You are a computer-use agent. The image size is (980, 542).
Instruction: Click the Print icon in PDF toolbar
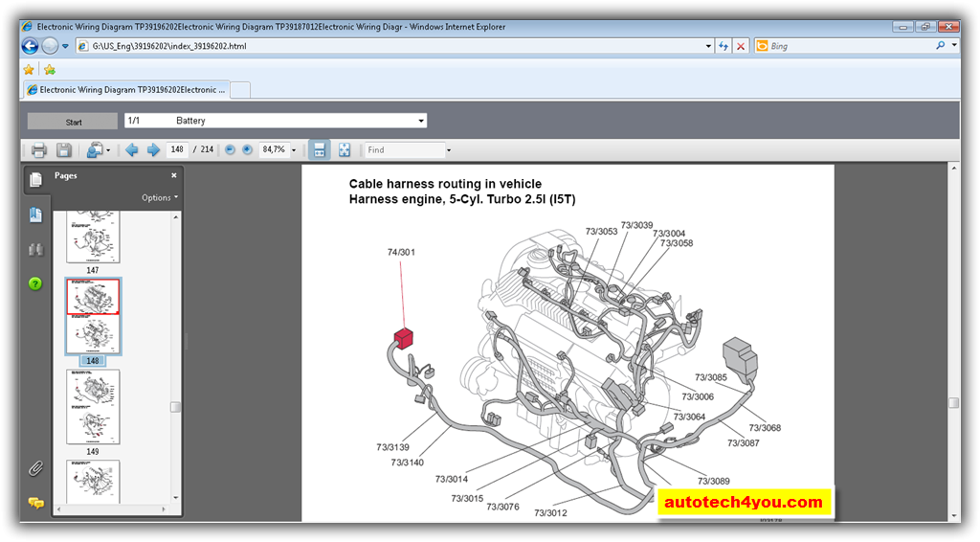point(38,150)
